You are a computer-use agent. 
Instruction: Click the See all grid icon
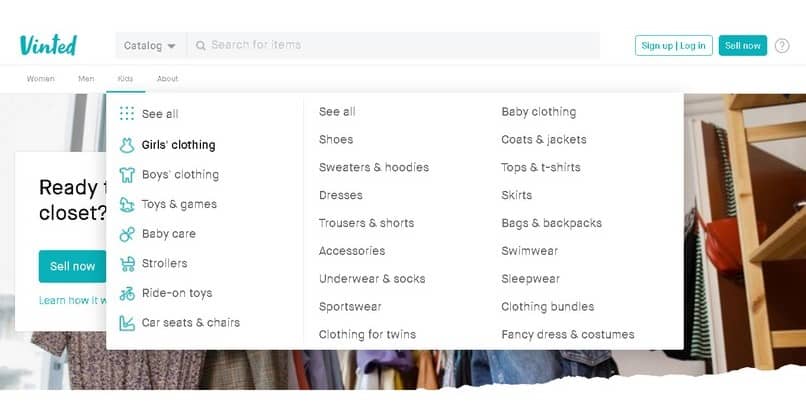pyautogui.click(x=127, y=114)
